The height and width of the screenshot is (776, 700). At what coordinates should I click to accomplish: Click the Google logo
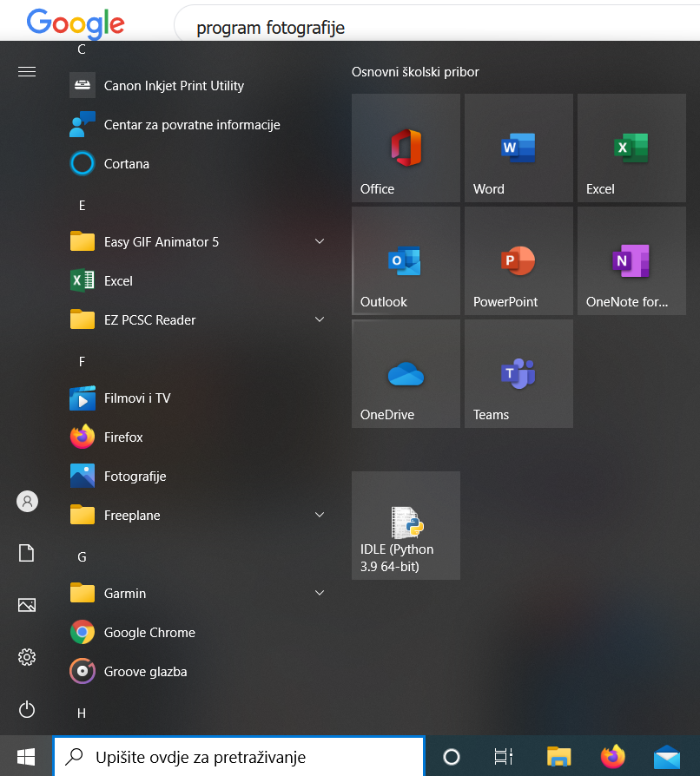(x=76, y=23)
